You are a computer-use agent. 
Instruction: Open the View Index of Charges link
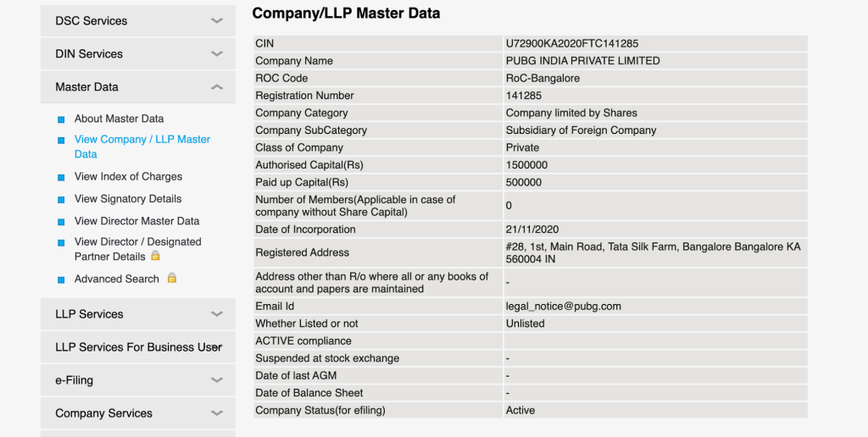[128, 176]
